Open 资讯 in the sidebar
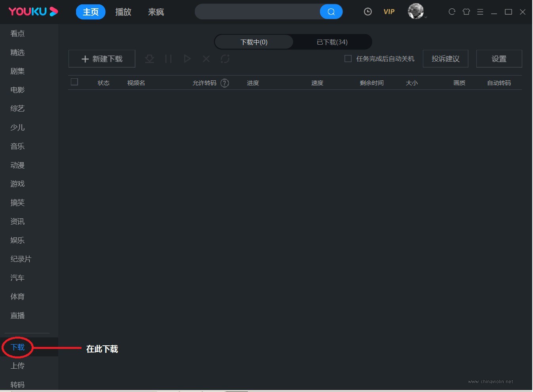Image resolution: width=533 pixels, height=392 pixels. click(17, 222)
